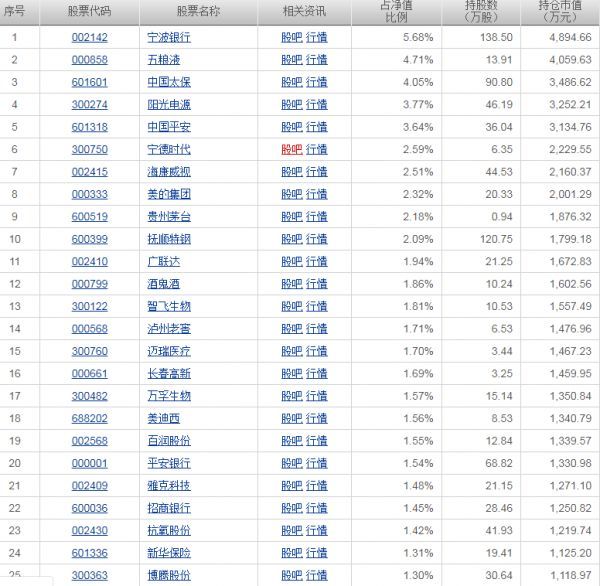Open stock code link 000661
The width and height of the screenshot is (600, 586).
pyautogui.click(x=90, y=374)
